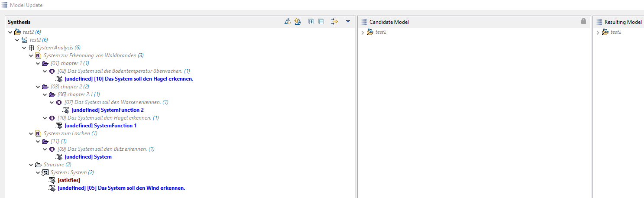Collapse the [01] chapter 1 folder
644x198 pixels.
[x=38, y=63]
